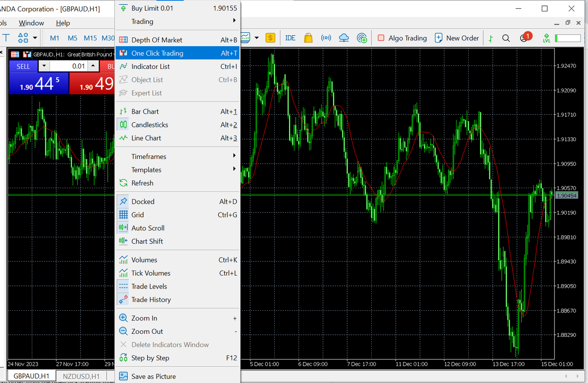Open the SELL volume dropdown arrow

44,66
